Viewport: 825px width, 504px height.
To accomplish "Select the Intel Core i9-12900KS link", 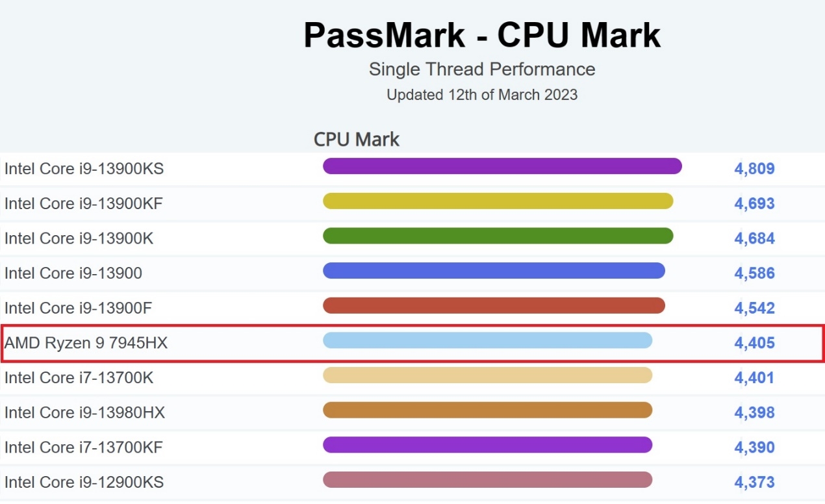I will (84, 482).
